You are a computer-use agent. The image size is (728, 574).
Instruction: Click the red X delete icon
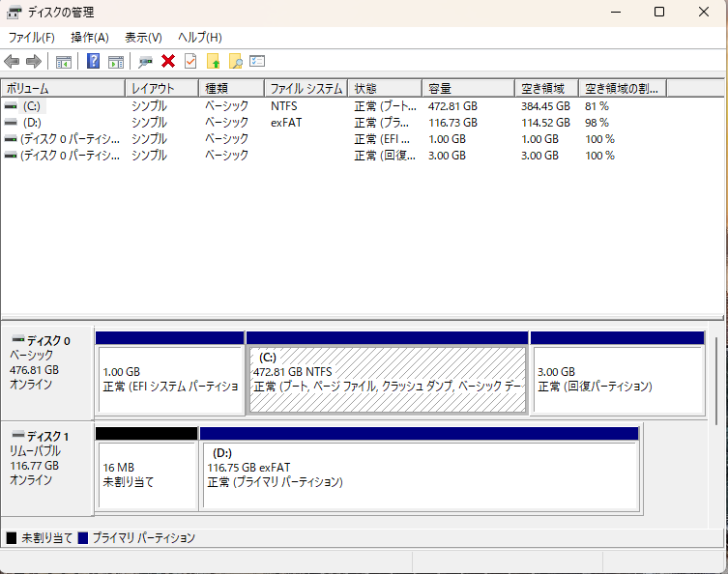coord(168,61)
